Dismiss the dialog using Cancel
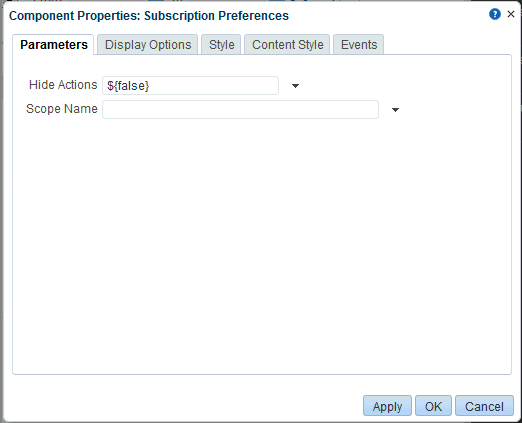522x423 pixels. pyautogui.click(x=484, y=406)
